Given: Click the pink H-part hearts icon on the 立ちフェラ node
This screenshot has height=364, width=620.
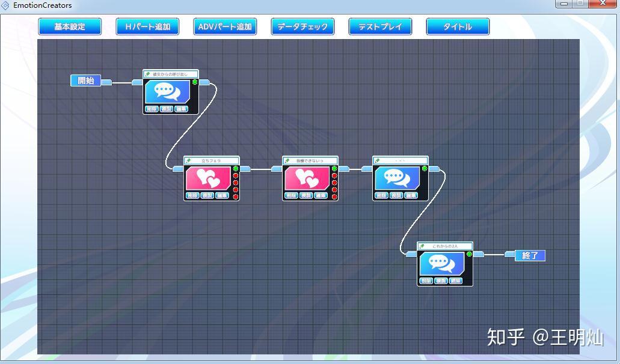Looking at the screenshot, I should (x=207, y=178).
